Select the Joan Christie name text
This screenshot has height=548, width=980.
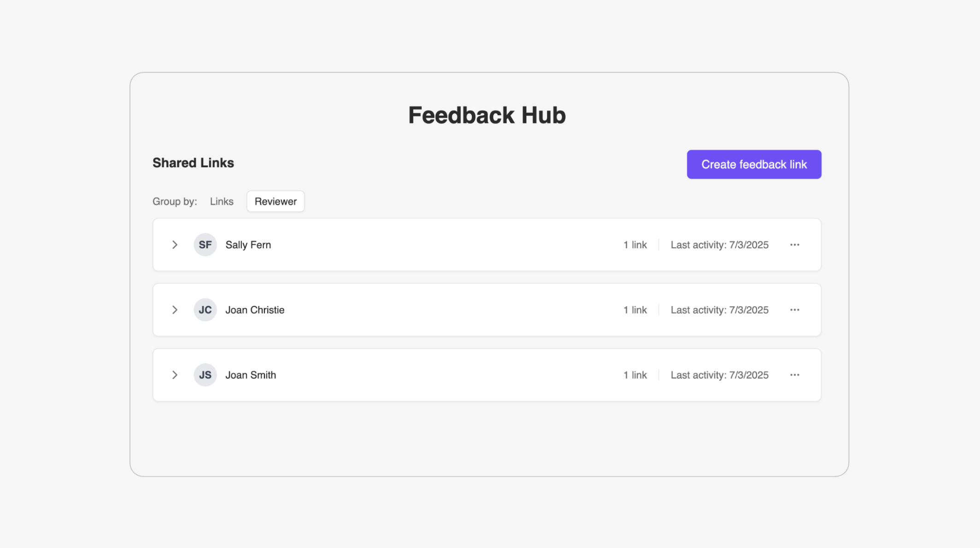(x=255, y=310)
